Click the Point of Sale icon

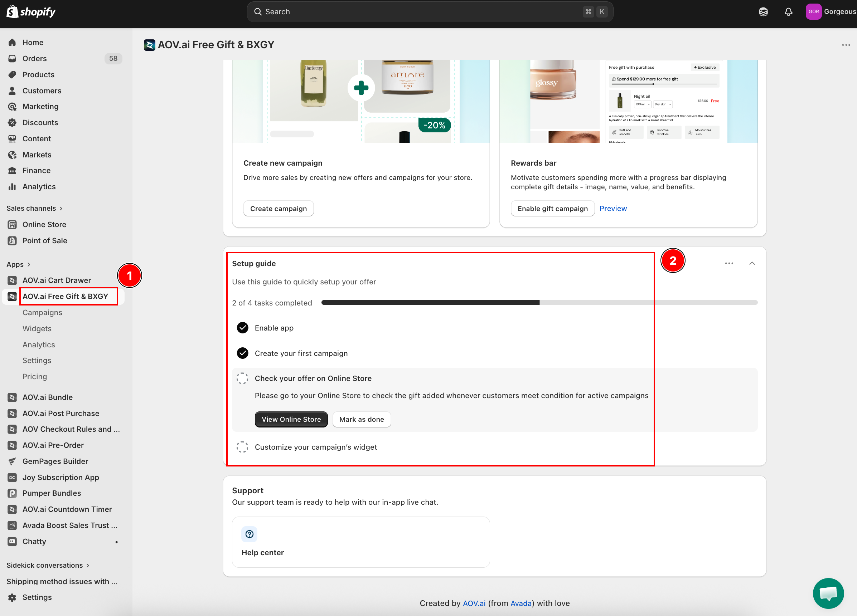tap(12, 241)
